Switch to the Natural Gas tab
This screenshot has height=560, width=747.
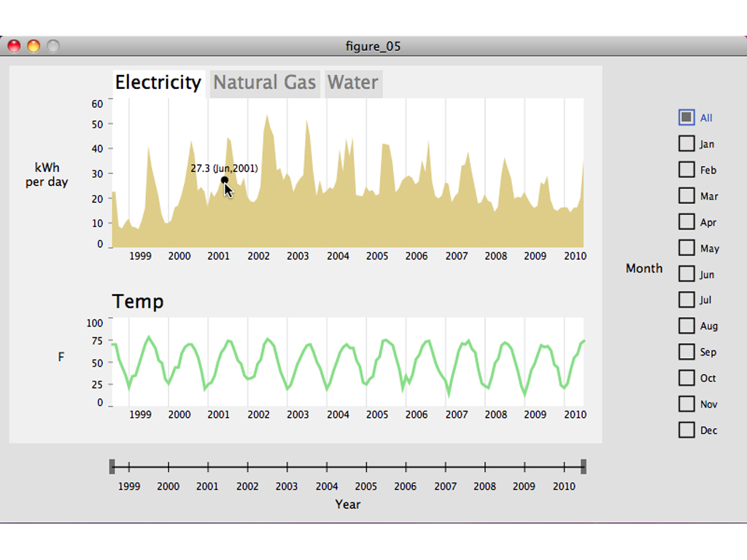(x=264, y=83)
